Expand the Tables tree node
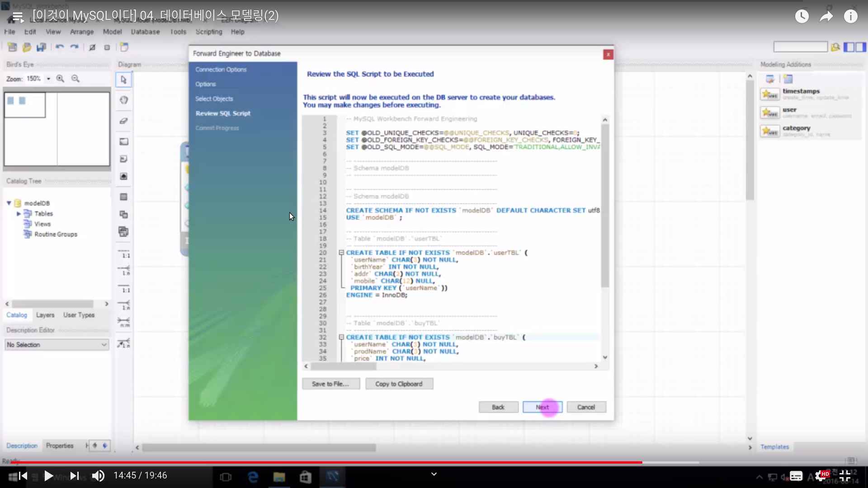This screenshot has width=868, height=488. [x=19, y=213]
